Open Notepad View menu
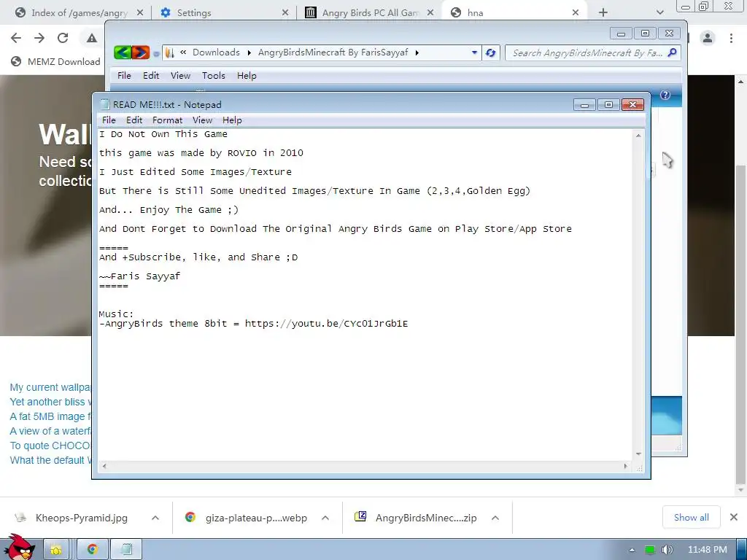 (x=203, y=120)
